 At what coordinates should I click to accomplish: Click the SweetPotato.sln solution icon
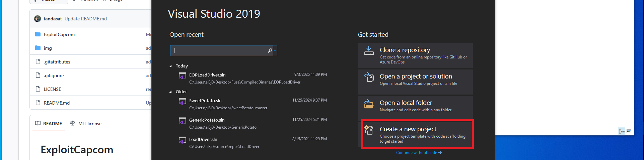pyautogui.click(x=182, y=102)
